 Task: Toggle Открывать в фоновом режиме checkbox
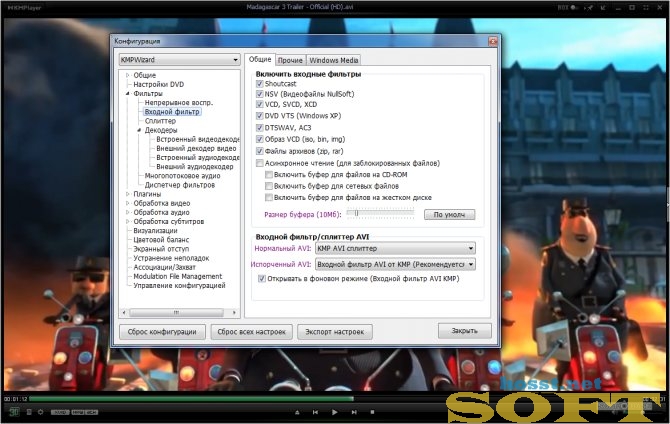click(x=262, y=279)
